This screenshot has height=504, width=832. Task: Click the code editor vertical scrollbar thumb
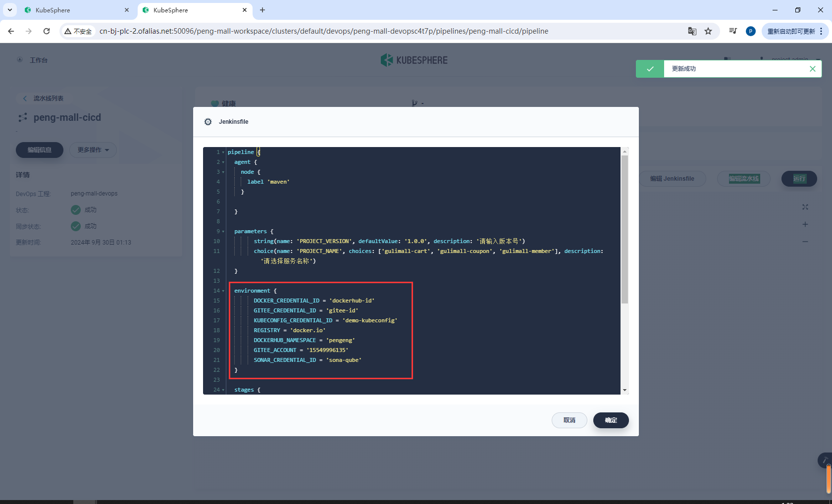point(625,229)
